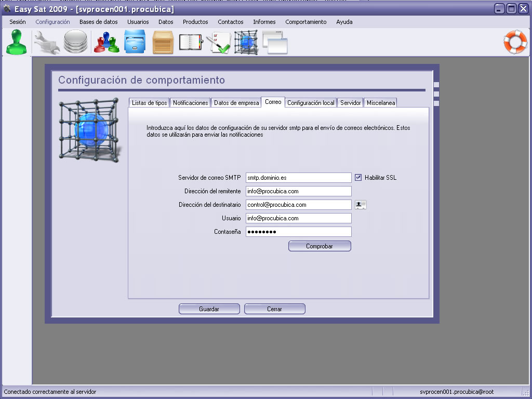
Task: Click the lifebuoy help icon
Action: 515,42
